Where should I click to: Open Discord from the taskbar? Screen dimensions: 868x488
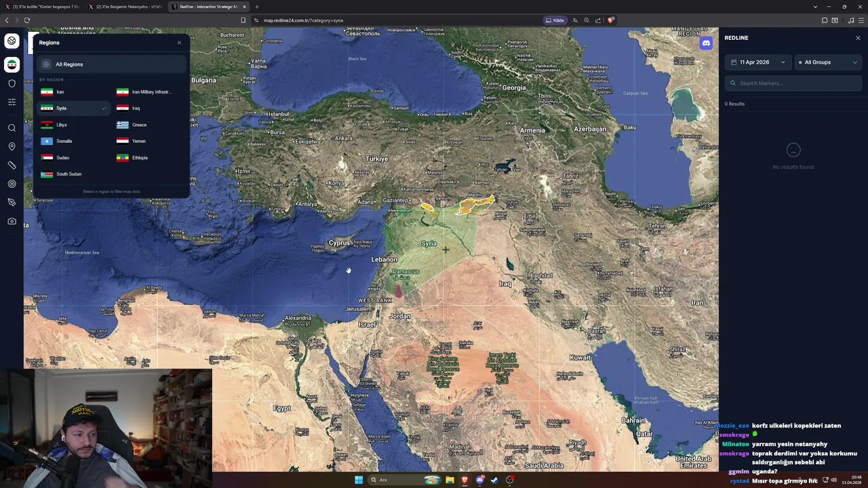point(480,480)
